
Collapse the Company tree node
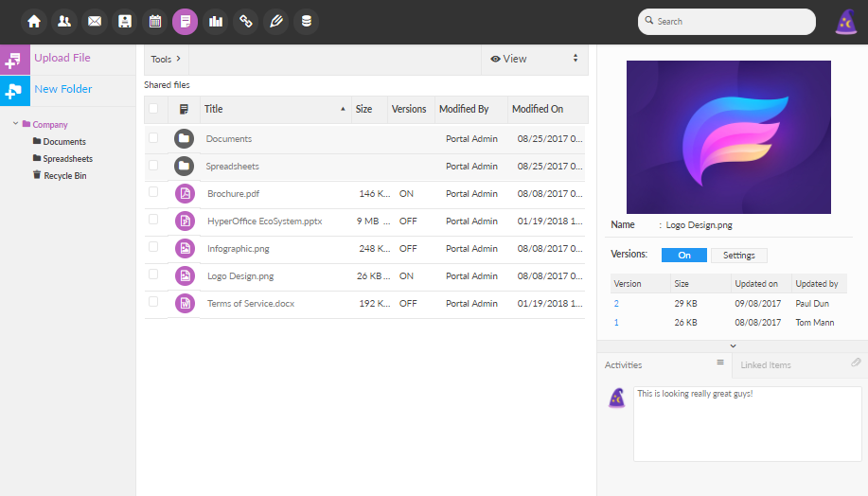[15, 123]
